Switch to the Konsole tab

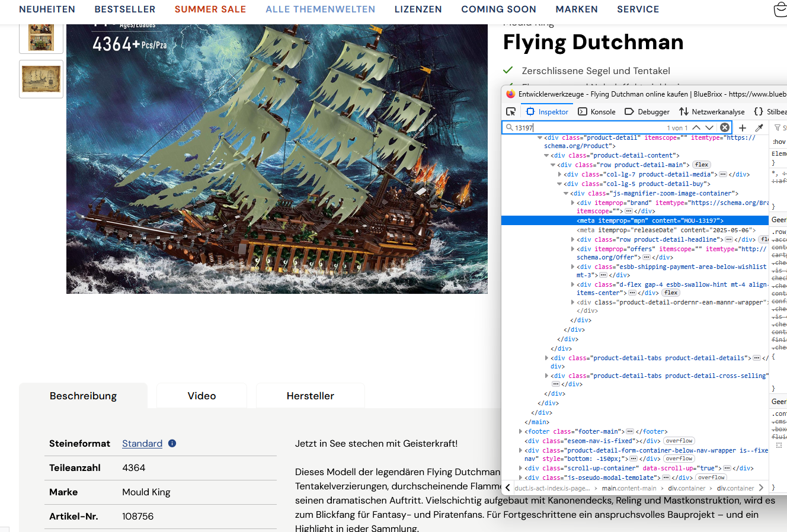(x=597, y=111)
